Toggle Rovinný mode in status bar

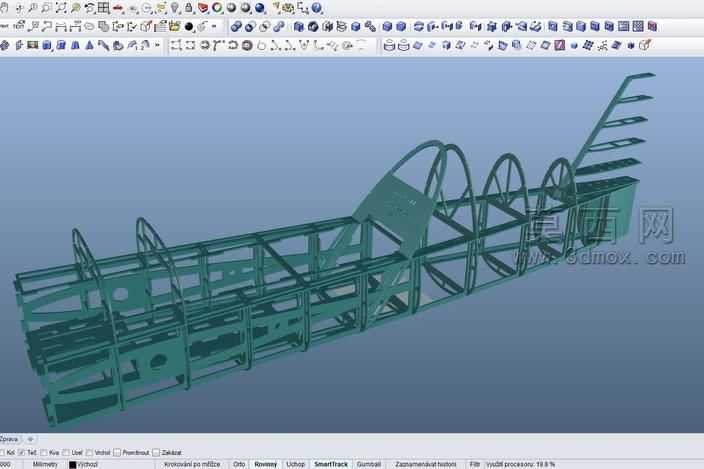(266, 464)
